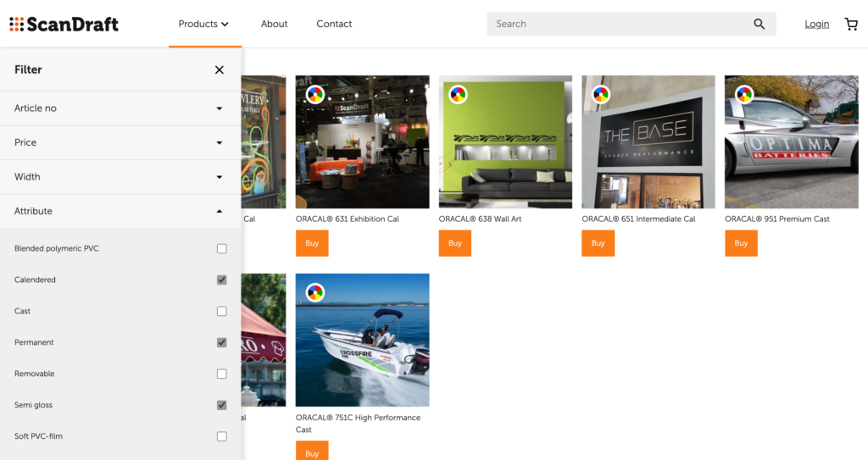Click the ORACAL 631 Exhibition Cal title
The image size is (868, 460).
coord(347,219)
